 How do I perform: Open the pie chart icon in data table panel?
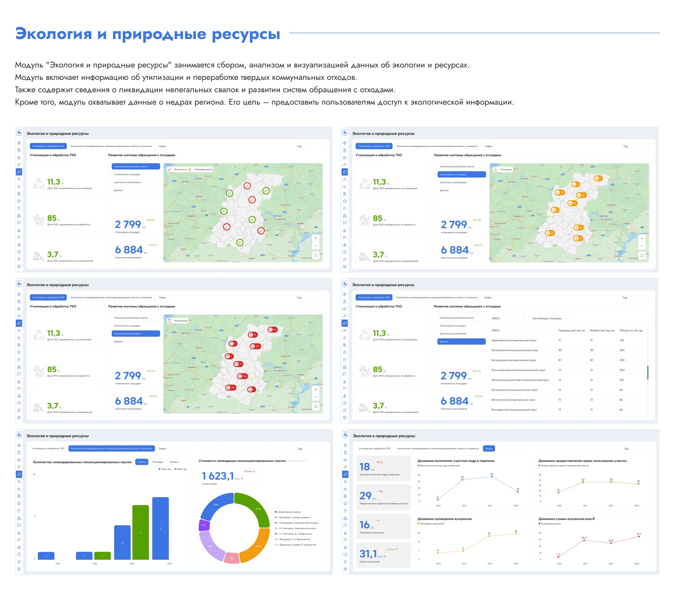(x=345, y=403)
